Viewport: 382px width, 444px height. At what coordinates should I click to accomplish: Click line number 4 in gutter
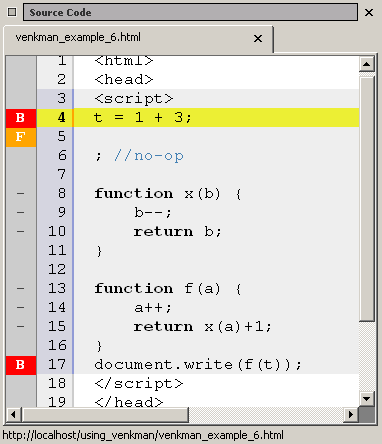click(61, 118)
